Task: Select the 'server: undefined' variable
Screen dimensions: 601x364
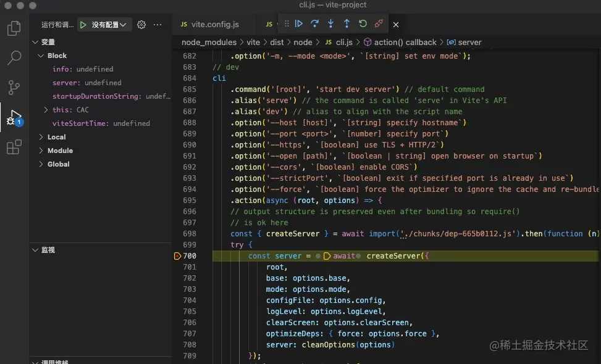Action: (87, 83)
